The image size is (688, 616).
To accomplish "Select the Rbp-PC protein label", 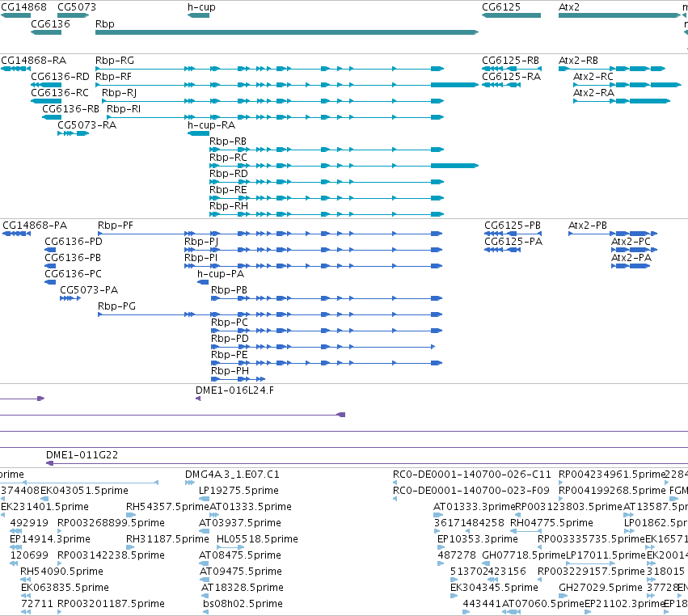I will tap(230, 322).
